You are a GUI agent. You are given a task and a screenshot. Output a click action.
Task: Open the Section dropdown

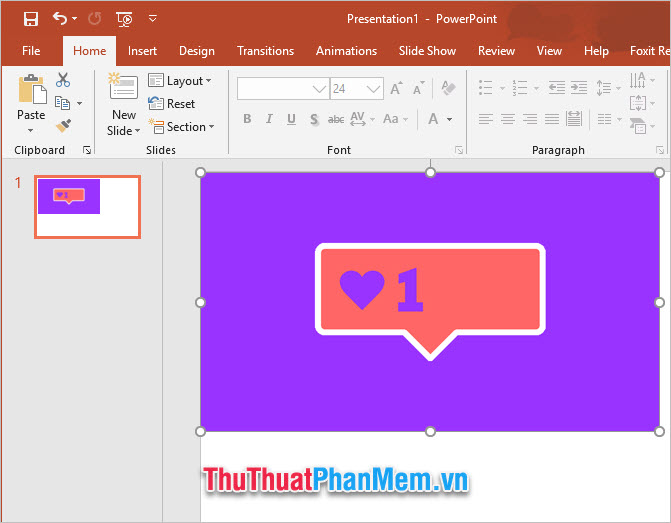181,127
